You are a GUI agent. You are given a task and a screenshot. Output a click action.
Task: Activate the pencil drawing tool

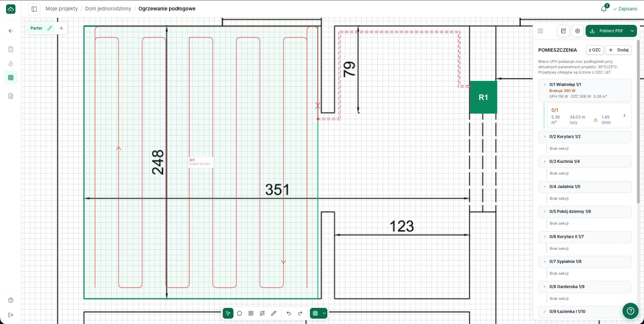tap(274, 313)
